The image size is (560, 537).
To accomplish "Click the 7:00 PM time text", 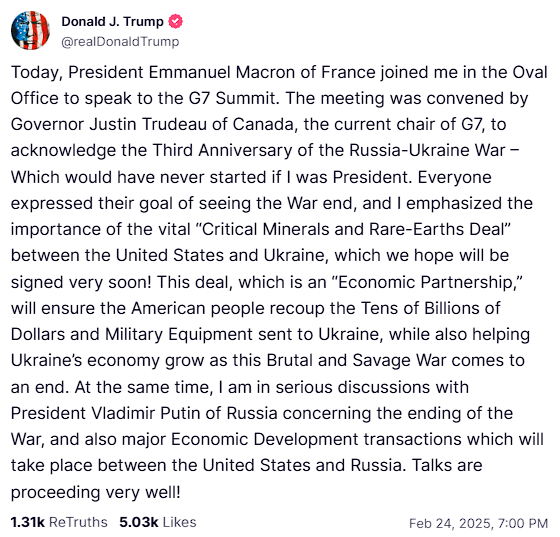I will point(522,523).
